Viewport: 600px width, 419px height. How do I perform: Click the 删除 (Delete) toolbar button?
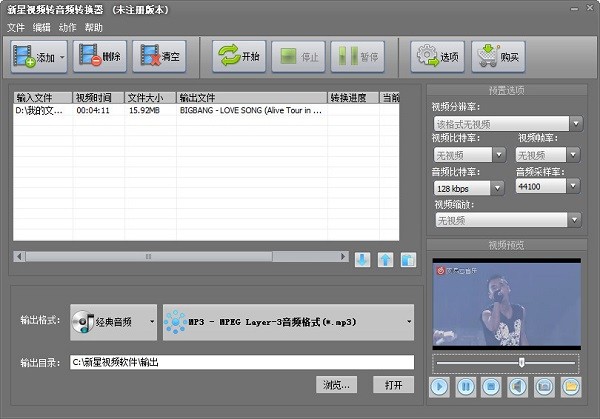click(100, 57)
